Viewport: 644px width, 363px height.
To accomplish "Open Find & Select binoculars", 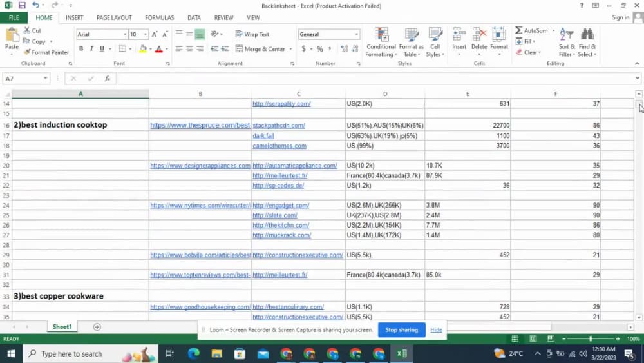I will [x=587, y=43].
